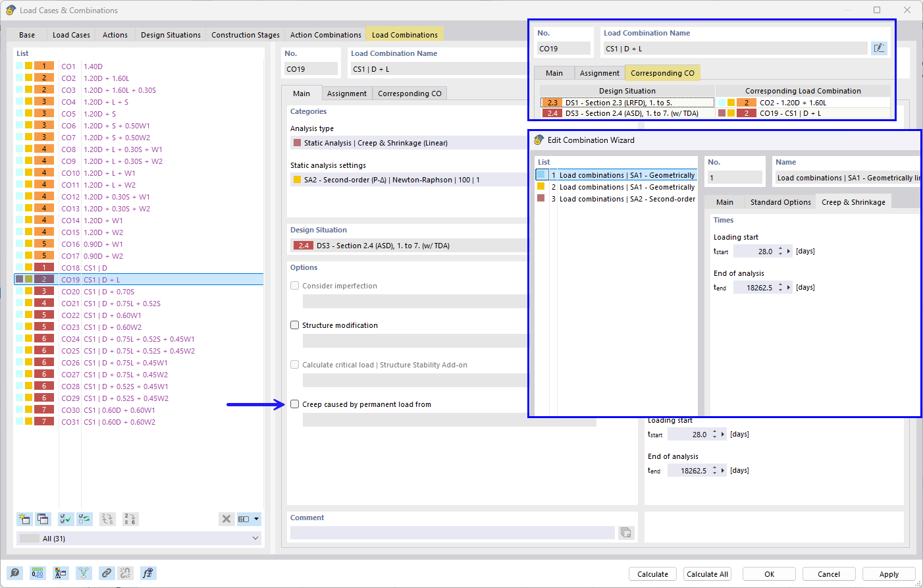Screen dimensions: 923x588
Task: Open the column view dropdown arrow
Action: point(257,519)
